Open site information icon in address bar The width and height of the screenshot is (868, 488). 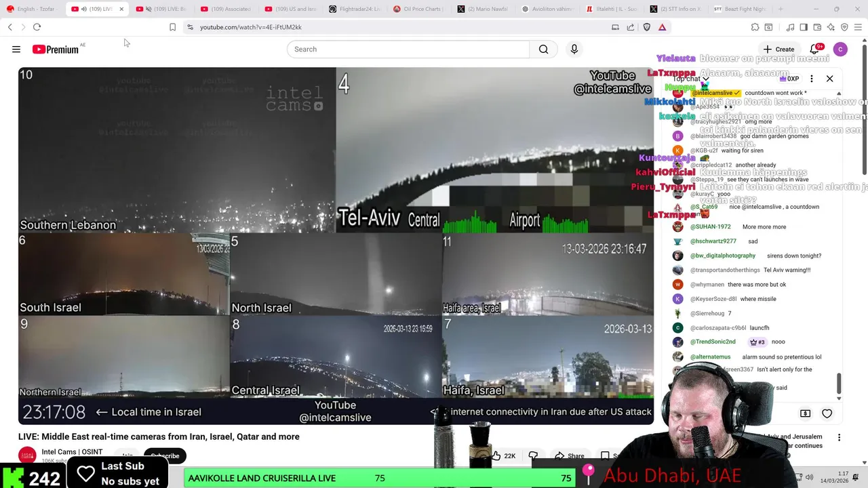pos(190,27)
